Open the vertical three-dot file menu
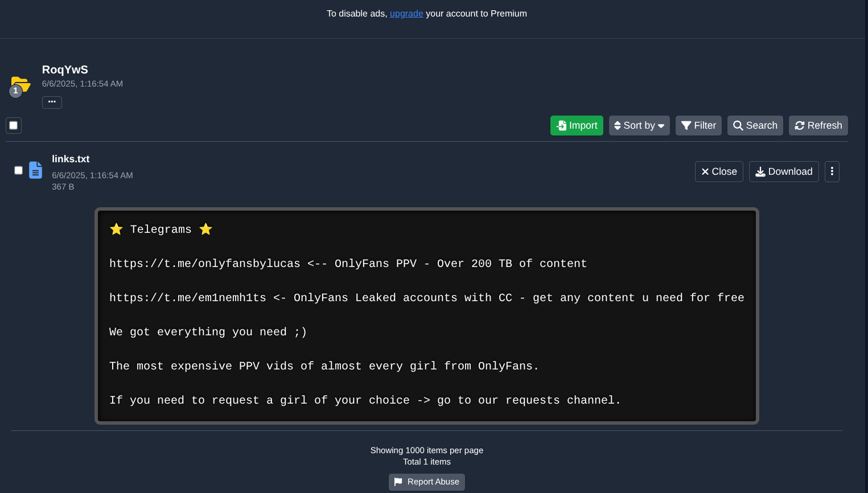Screen dimensions: 868x493 [832, 172]
